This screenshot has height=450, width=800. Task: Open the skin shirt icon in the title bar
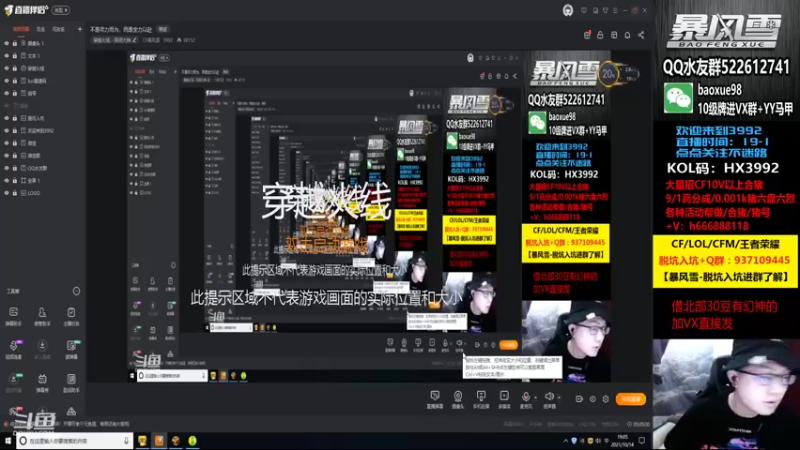tap(605, 10)
